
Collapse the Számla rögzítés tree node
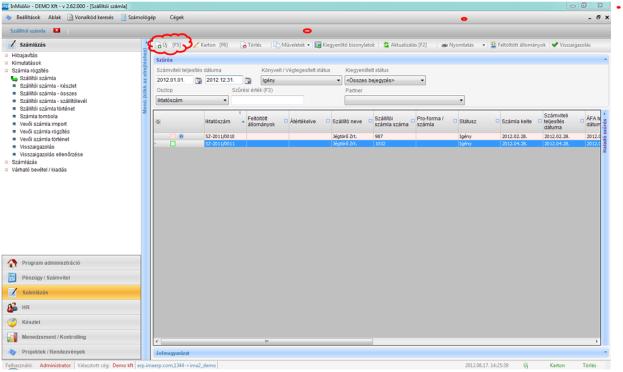(x=6, y=71)
